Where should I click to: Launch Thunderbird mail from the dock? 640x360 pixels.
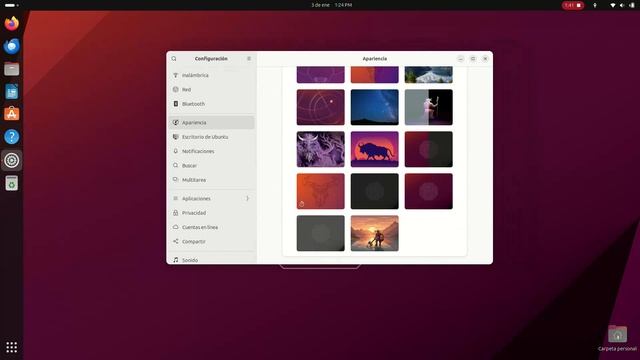pyautogui.click(x=11, y=46)
